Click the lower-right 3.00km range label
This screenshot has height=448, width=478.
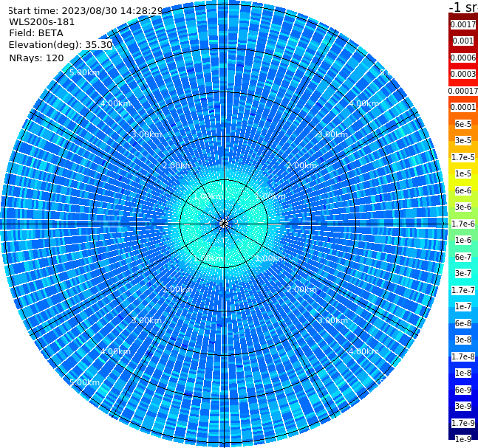click(333, 320)
